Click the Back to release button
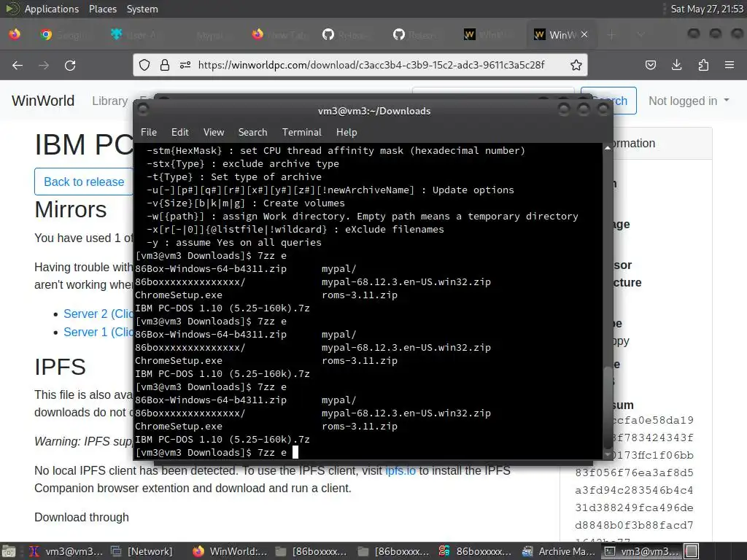This screenshot has width=747, height=560. point(84,182)
